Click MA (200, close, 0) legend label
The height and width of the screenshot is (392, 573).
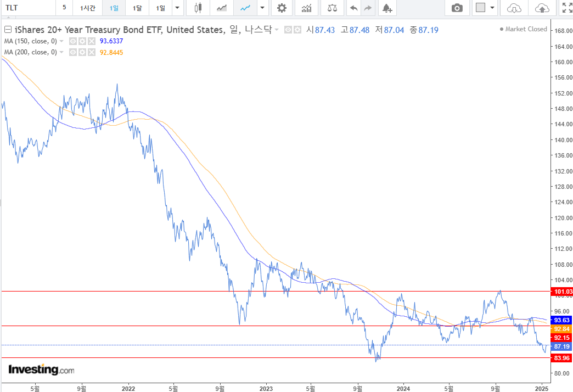coord(31,52)
